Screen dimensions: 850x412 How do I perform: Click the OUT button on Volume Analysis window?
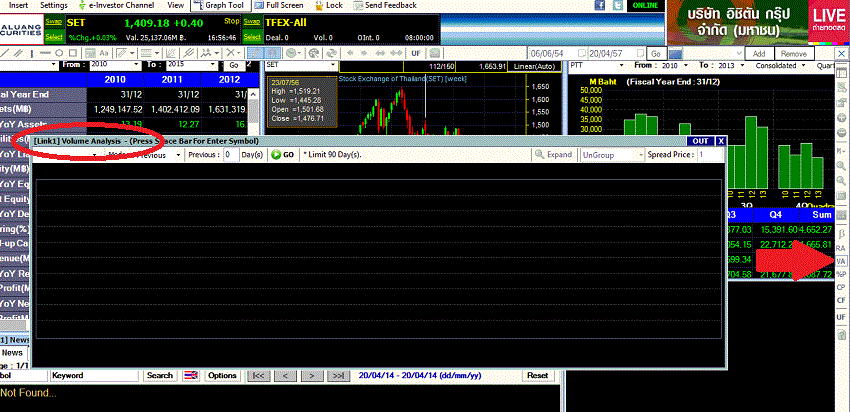[x=700, y=141]
